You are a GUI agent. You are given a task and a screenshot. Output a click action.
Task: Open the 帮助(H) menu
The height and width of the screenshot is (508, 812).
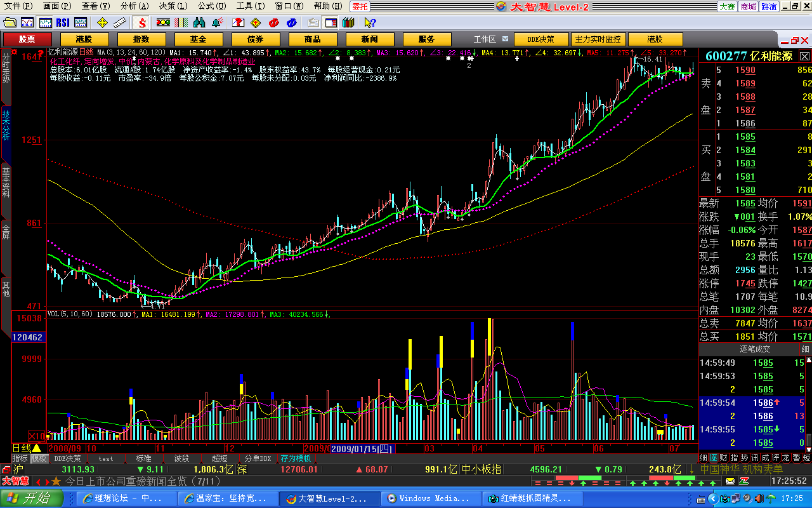pos(329,6)
